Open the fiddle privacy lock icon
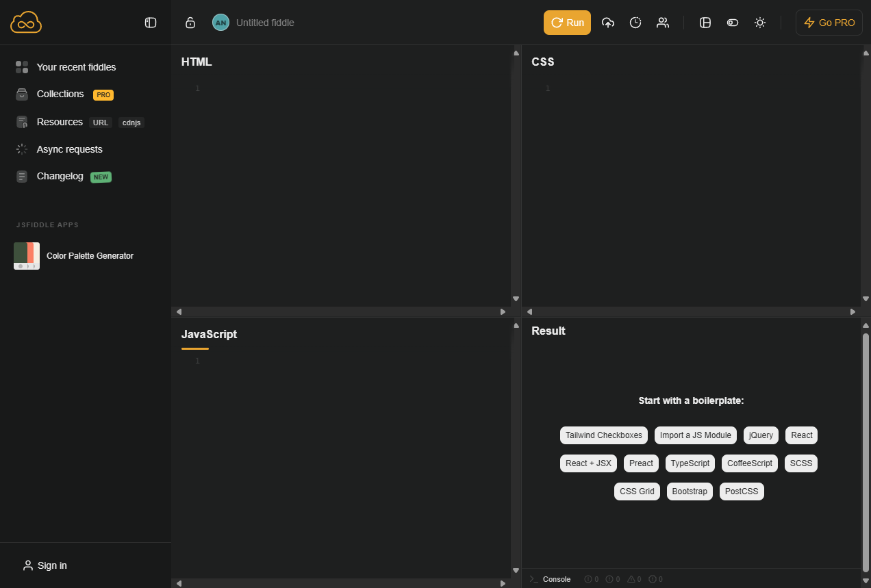The width and height of the screenshot is (871, 588). 190,22
